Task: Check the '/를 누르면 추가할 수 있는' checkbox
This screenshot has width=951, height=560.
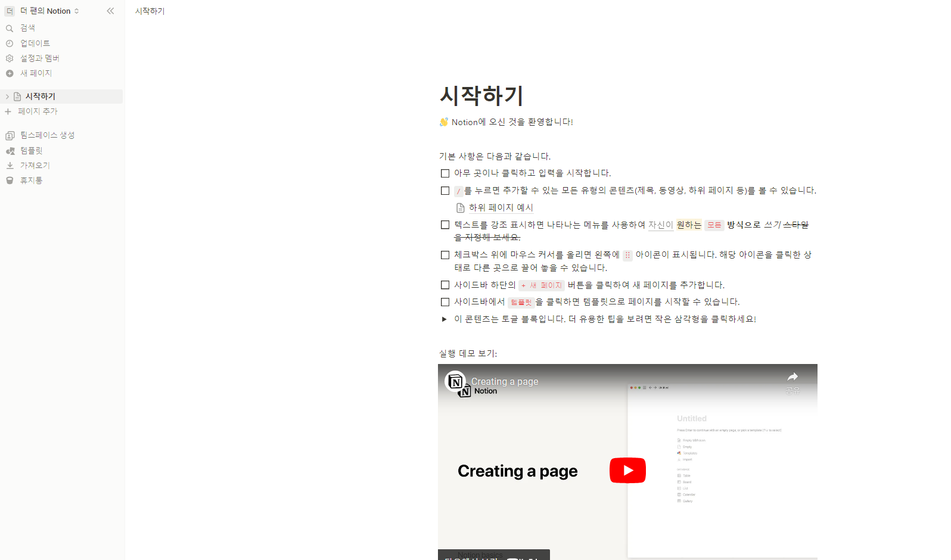Action: [445, 191]
